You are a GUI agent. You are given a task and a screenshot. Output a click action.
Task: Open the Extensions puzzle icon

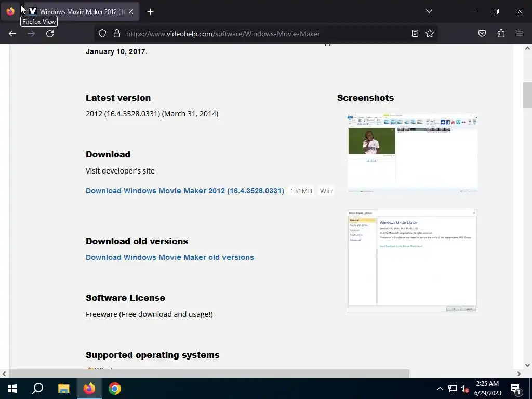point(501,33)
